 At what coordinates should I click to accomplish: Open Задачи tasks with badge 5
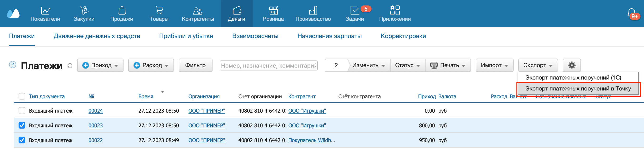coord(355,10)
